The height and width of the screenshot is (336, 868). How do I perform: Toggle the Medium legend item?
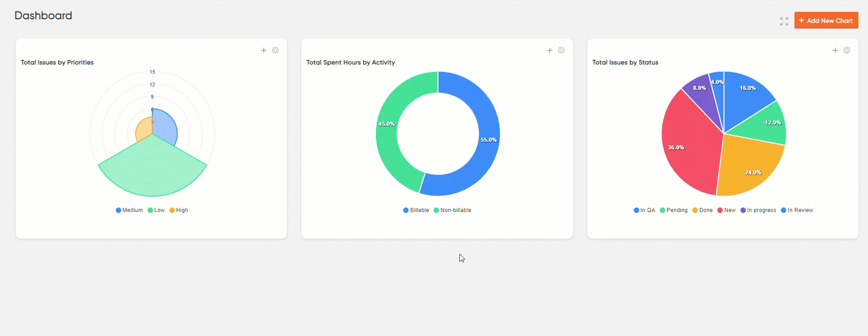pyautogui.click(x=129, y=210)
